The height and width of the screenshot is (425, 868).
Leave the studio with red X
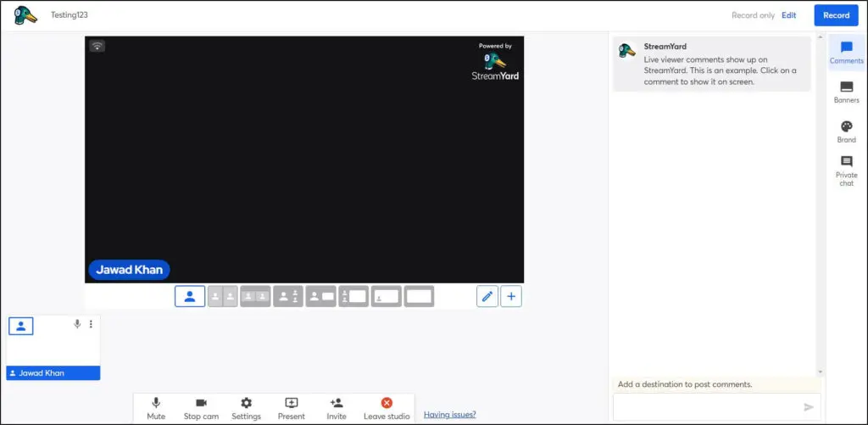pos(387,409)
